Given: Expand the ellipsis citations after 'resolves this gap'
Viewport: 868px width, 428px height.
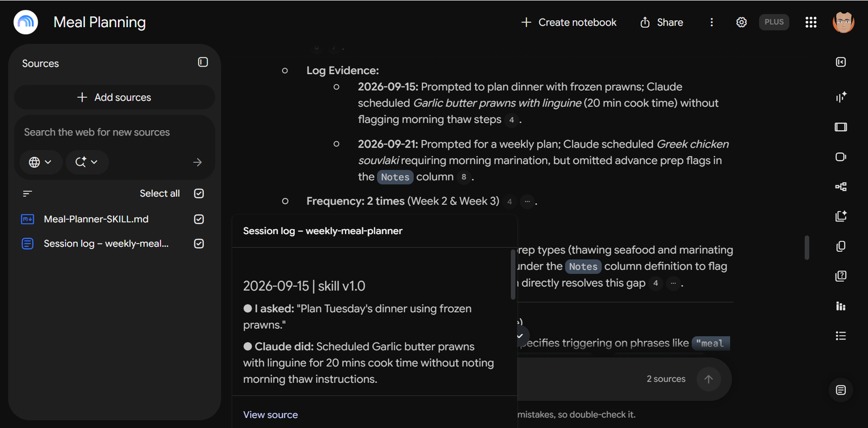Looking at the screenshot, I should coord(672,284).
